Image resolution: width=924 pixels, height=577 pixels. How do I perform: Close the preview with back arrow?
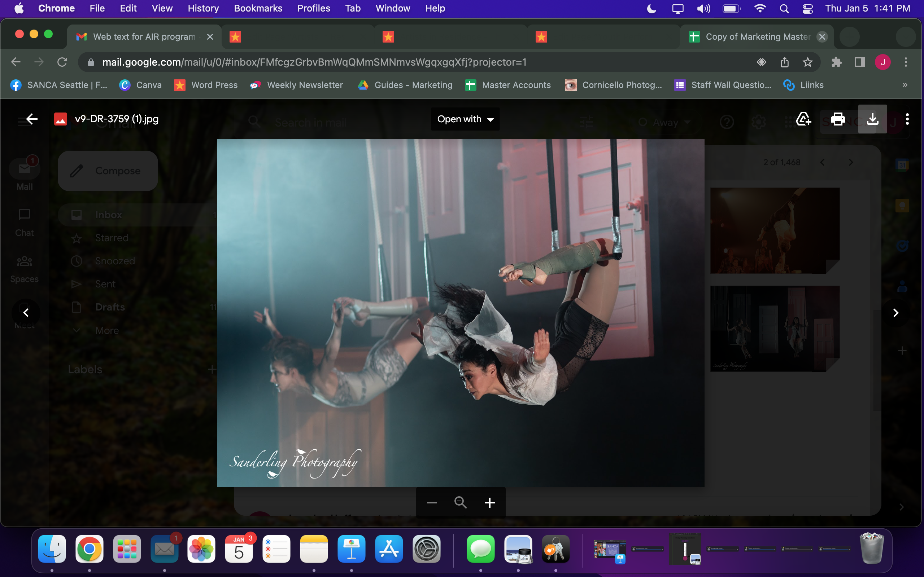coord(32,119)
